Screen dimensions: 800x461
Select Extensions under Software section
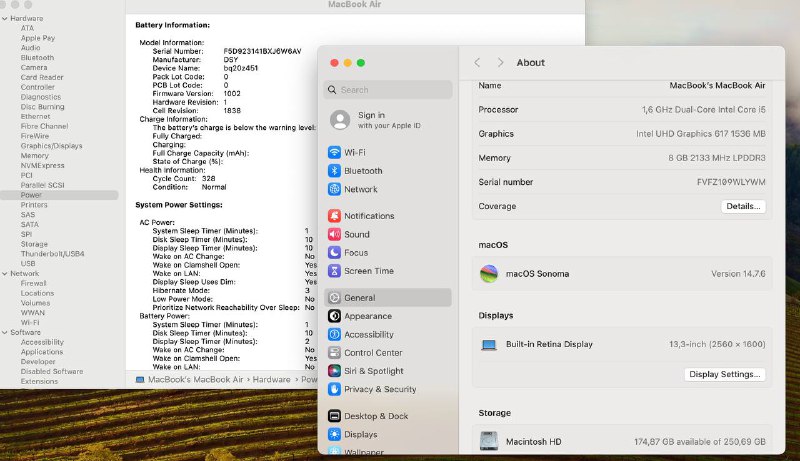point(39,381)
